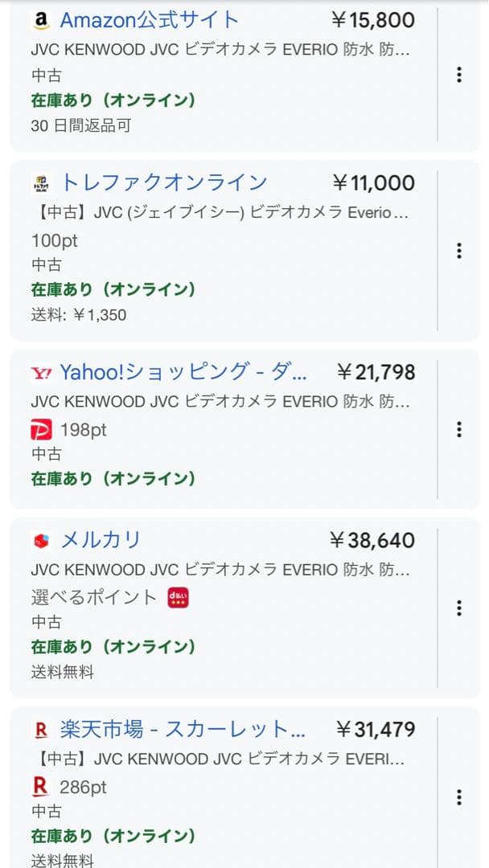
Task: Click the Rakuten points icon beside 286pt
Action: 43,787
